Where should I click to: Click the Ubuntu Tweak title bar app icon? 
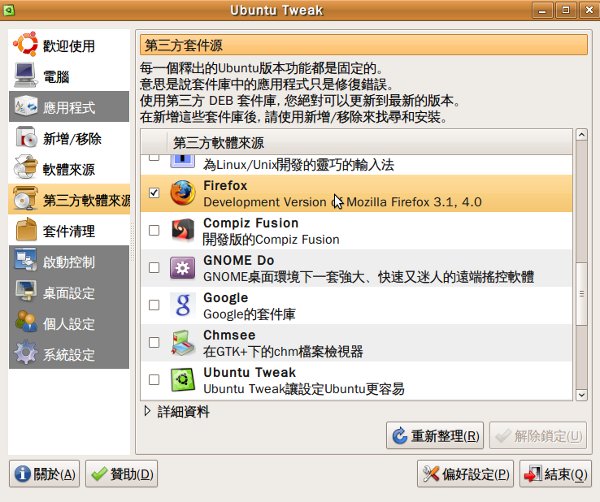click(8, 10)
